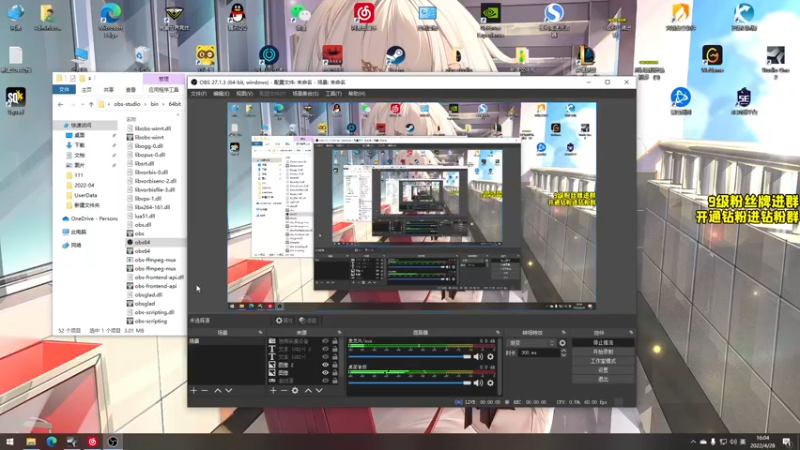Move the scene up with the arrow

[x=218, y=390]
